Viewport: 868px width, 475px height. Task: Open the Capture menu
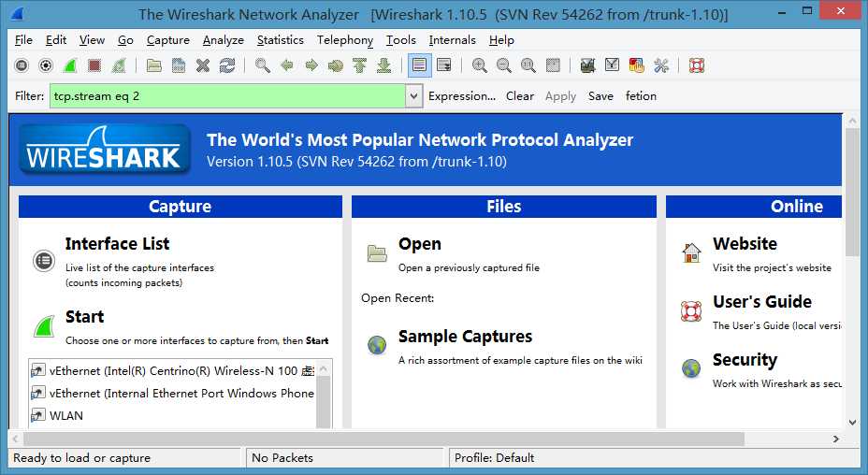tap(168, 40)
